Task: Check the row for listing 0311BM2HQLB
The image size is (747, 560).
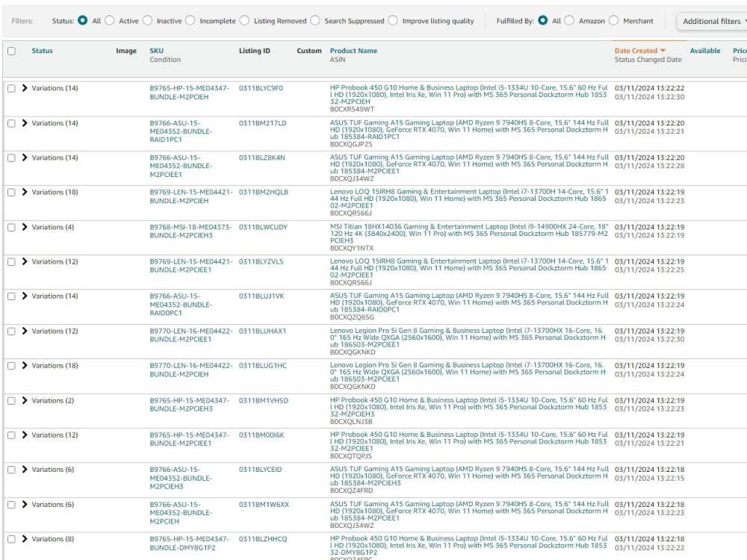Action: pyautogui.click(x=11, y=193)
